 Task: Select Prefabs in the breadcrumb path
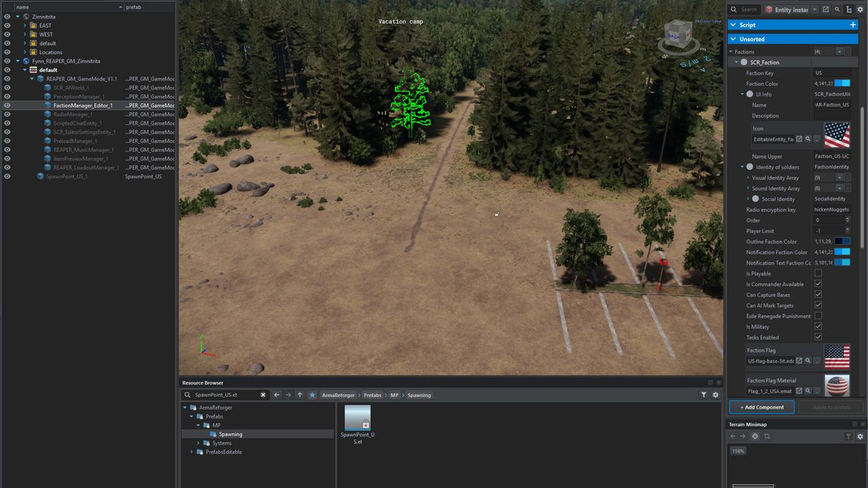coord(372,395)
